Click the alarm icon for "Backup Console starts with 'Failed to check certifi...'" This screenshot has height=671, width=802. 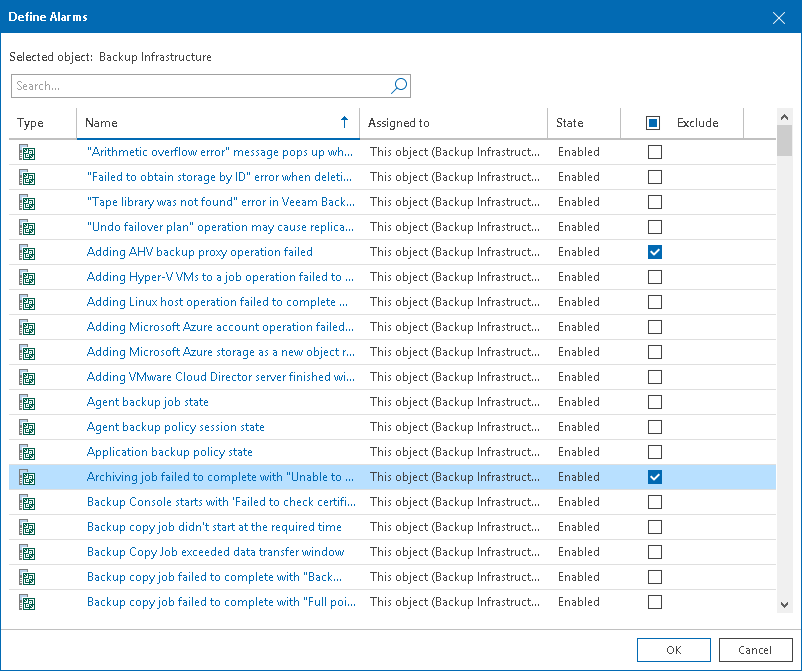coord(27,502)
